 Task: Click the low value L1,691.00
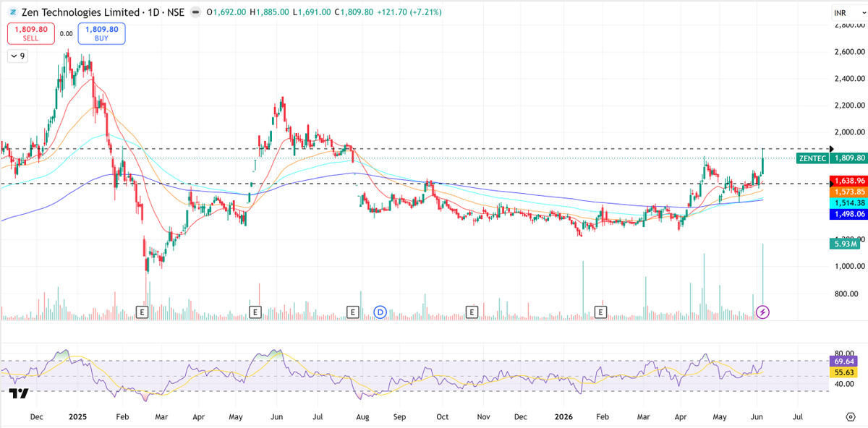[x=312, y=12]
